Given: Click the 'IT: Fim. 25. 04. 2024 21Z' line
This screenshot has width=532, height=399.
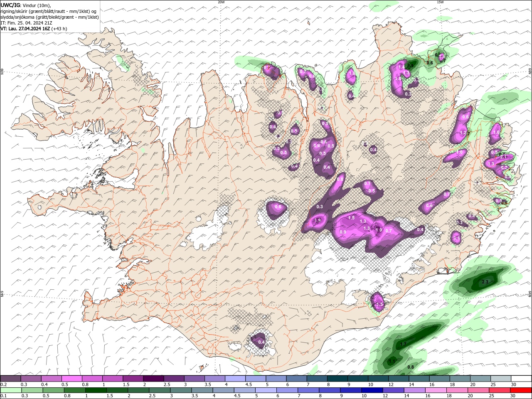Looking at the screenshot, I should (x=26, y=23).
